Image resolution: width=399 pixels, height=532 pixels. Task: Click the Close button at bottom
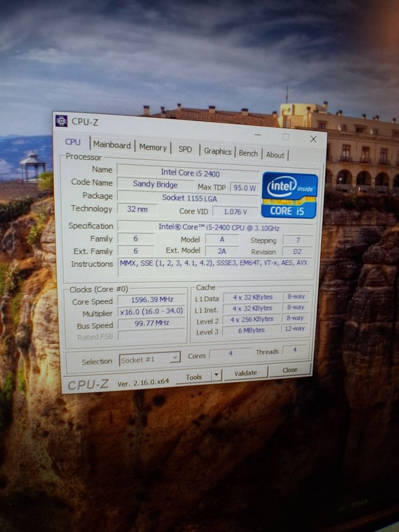pyautogui.click(x=290, y=370)
